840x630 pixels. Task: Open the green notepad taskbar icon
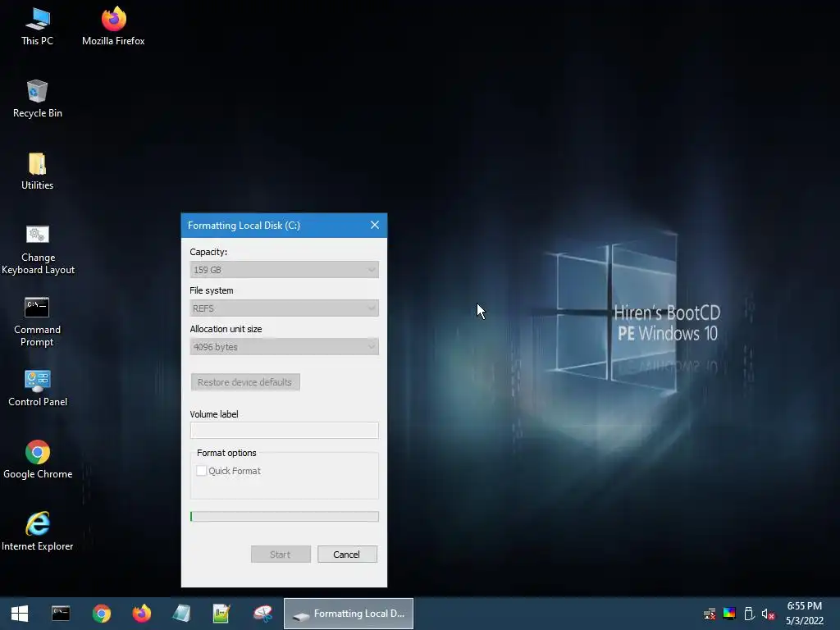point(221,614)
